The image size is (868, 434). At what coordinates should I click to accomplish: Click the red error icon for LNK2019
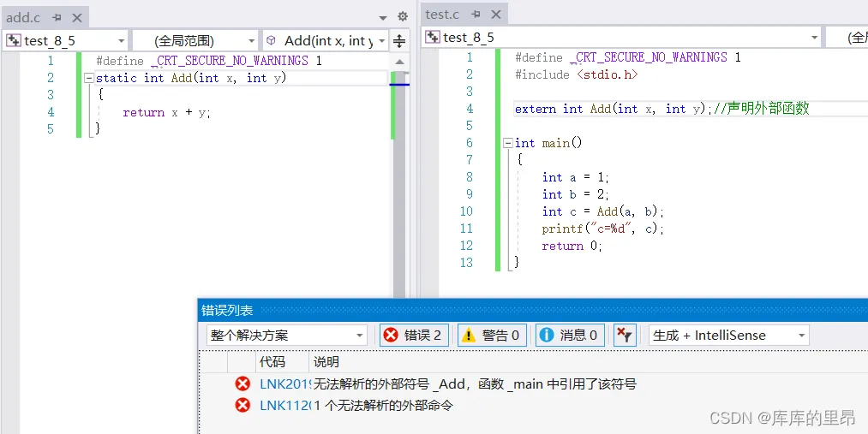pyautogui.click(x=242, y=383)
